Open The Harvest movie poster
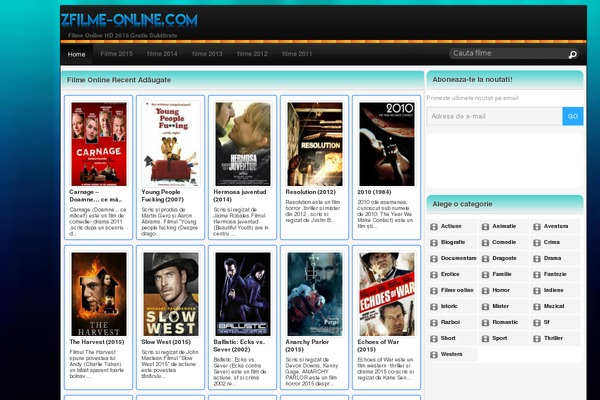 click(99, 294)
